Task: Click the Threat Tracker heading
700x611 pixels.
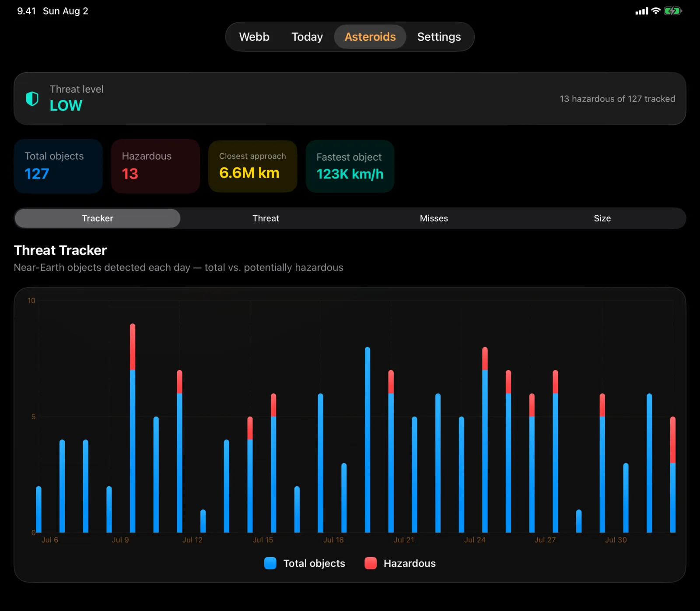Action: coord(60,250)
